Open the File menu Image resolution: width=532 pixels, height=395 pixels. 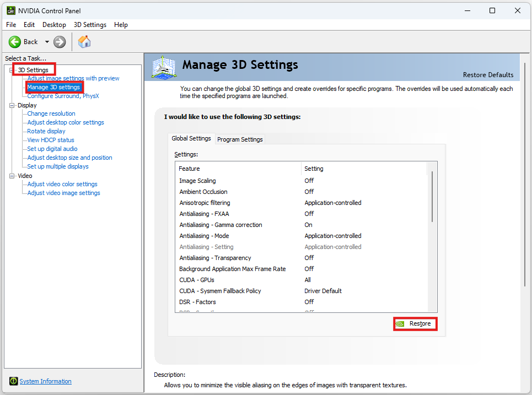click(11, 25)
